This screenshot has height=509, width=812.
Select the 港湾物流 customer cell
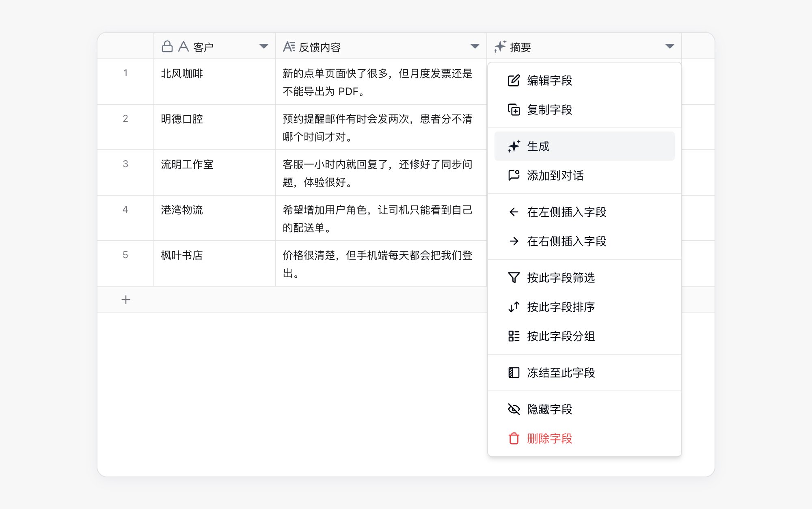click(x=215, y=218)
